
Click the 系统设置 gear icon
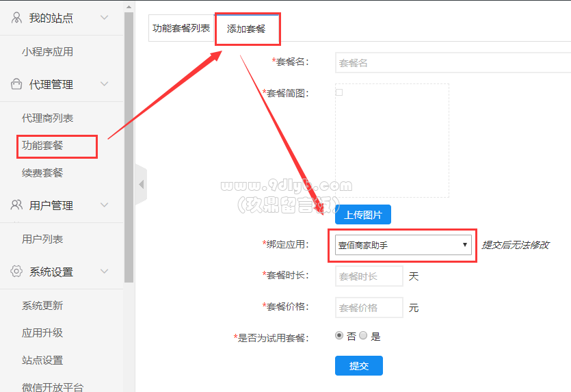[16, 272]
